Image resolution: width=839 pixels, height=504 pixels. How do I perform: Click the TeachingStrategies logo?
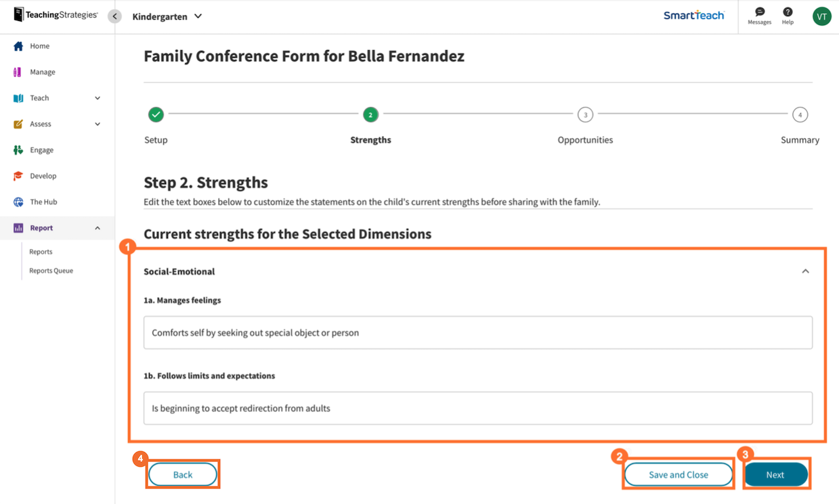[x=54, y=14]
